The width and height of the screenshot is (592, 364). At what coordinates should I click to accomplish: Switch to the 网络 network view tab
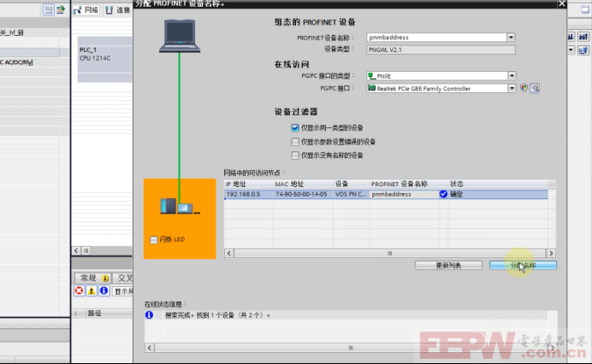click(86, 10)
